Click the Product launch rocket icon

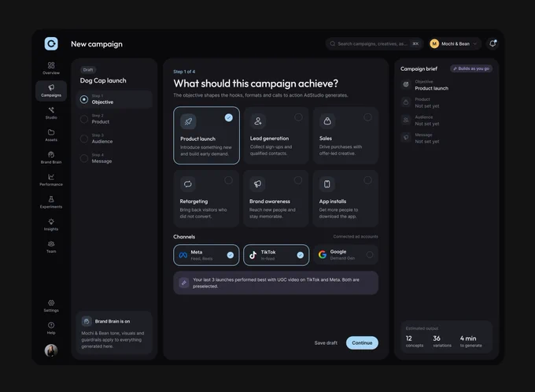188,121
